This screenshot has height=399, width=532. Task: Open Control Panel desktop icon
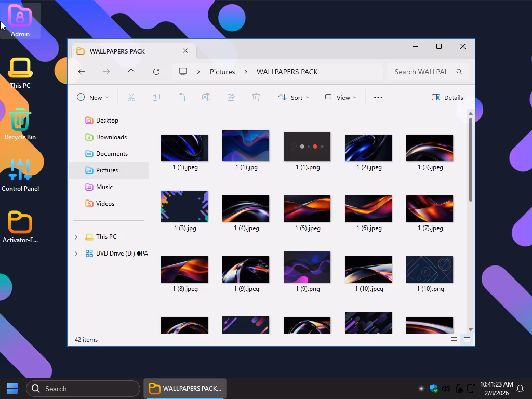point(20,175)
